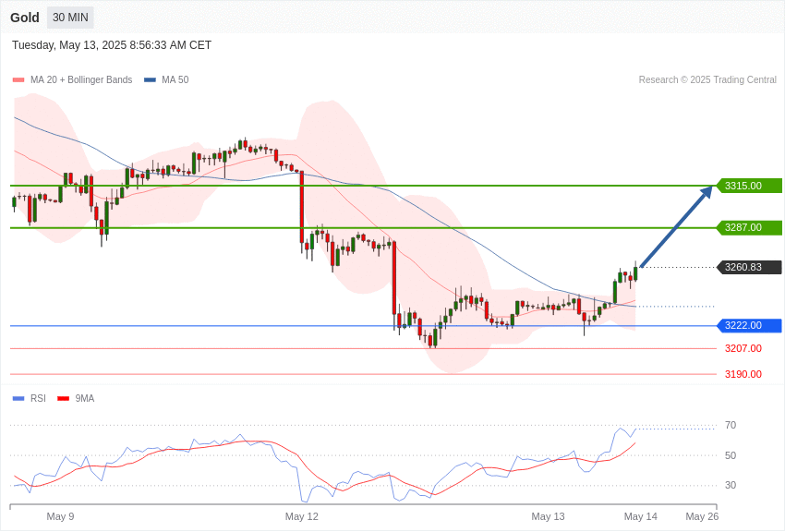Click the RSI 50 level label
This screenshot has width=785, height=532.
pyautogui.click(x=731, y=455)
